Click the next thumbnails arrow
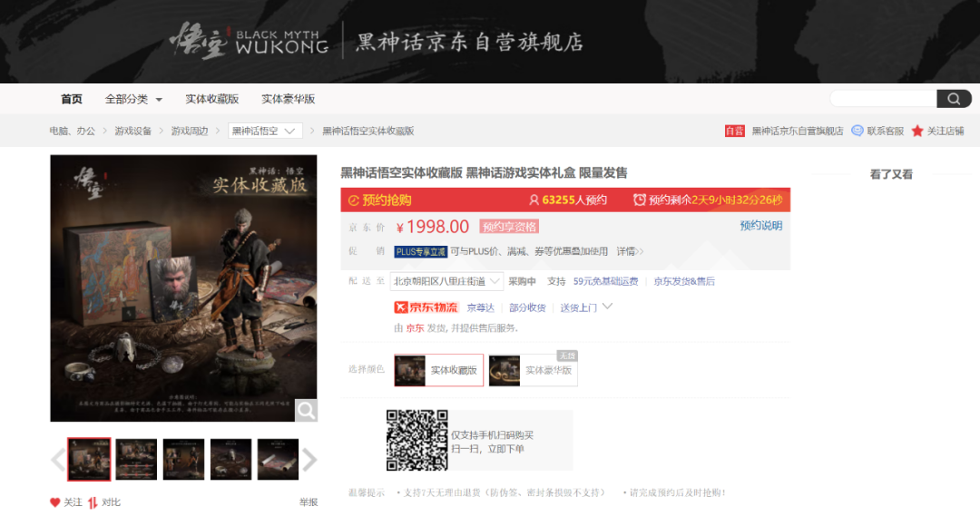The width and height of the screenshot is (980, 516). 310,460
